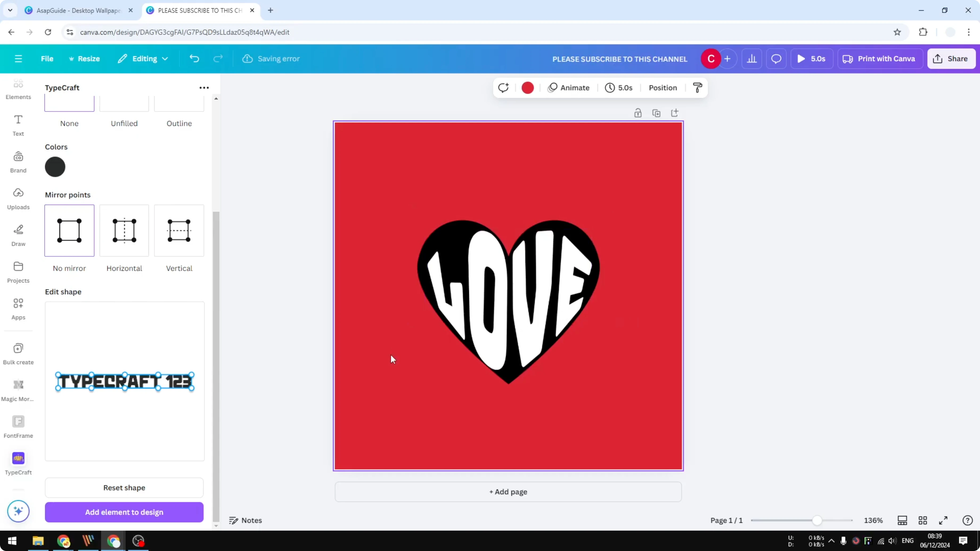This screenshot has width=980, height=551.
Task: Open the browser tab search chevron
Action: (10, 10)
